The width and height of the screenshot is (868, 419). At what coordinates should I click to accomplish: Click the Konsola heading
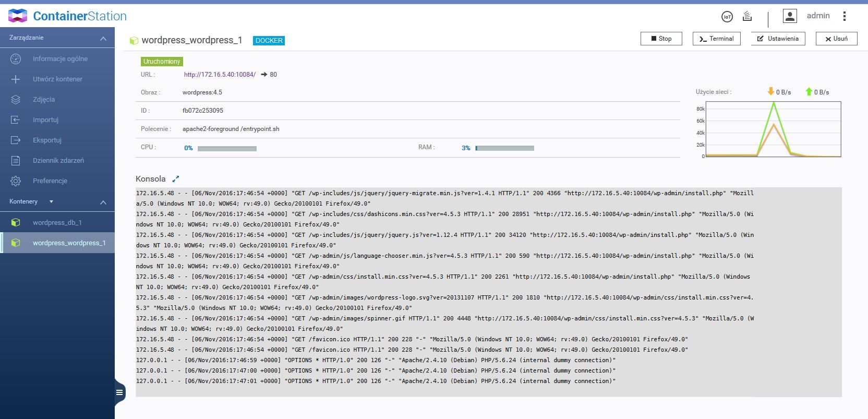coord(151,179)
